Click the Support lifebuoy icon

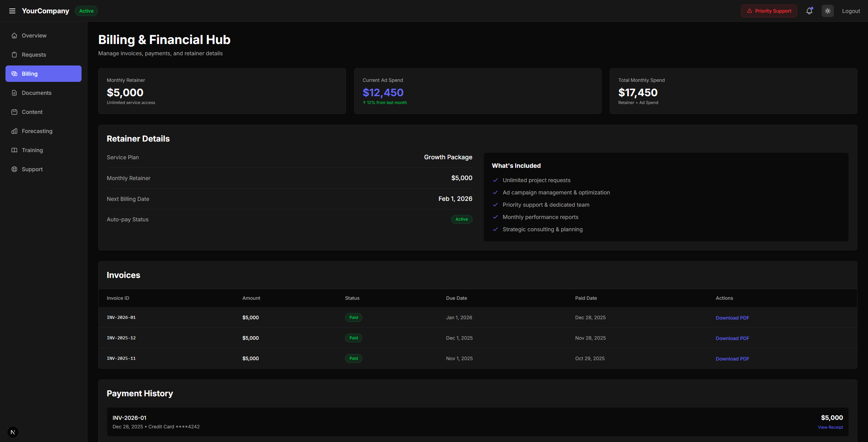[14, 169]
